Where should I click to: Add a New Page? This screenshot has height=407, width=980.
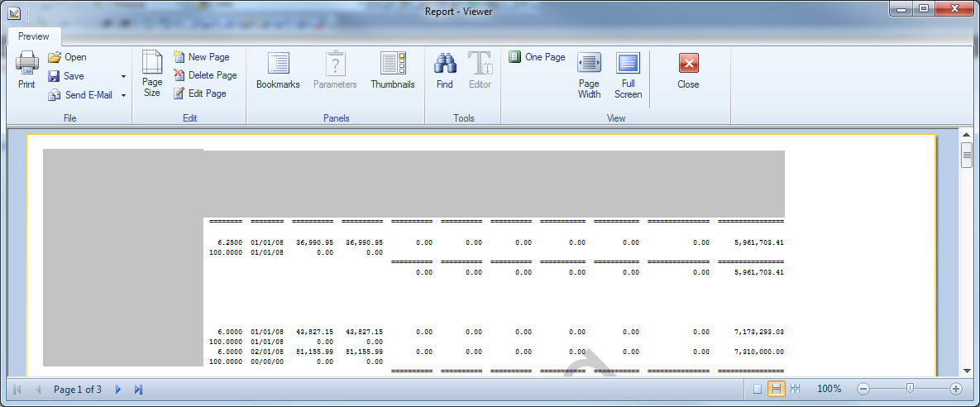click(201, 57)
